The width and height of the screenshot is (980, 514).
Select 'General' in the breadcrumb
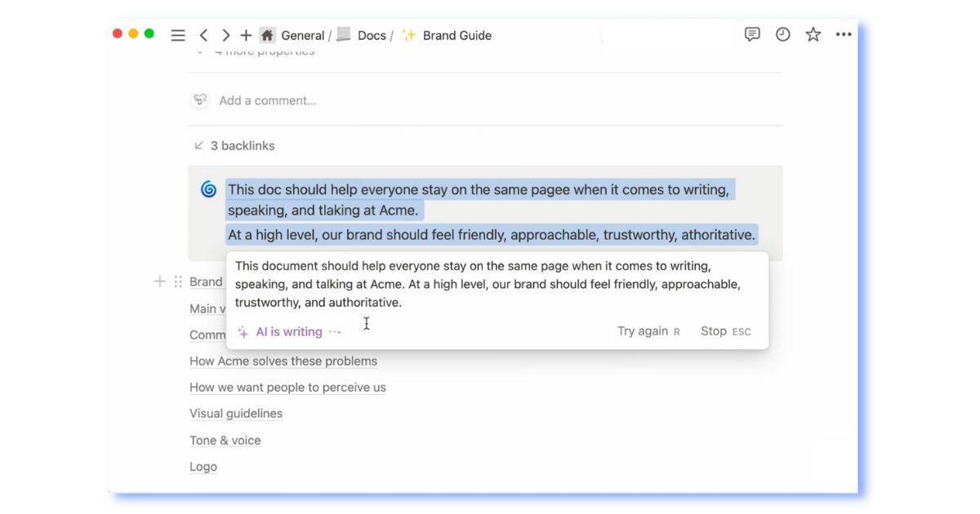point(302,34)
